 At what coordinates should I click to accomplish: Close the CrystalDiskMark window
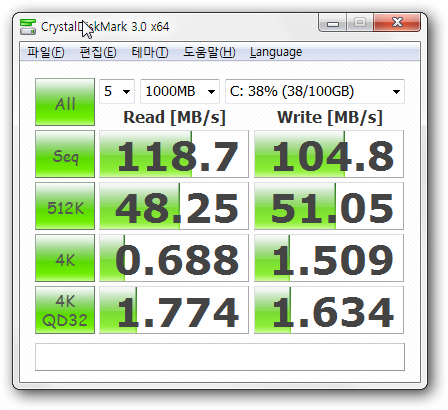[397, 23]
